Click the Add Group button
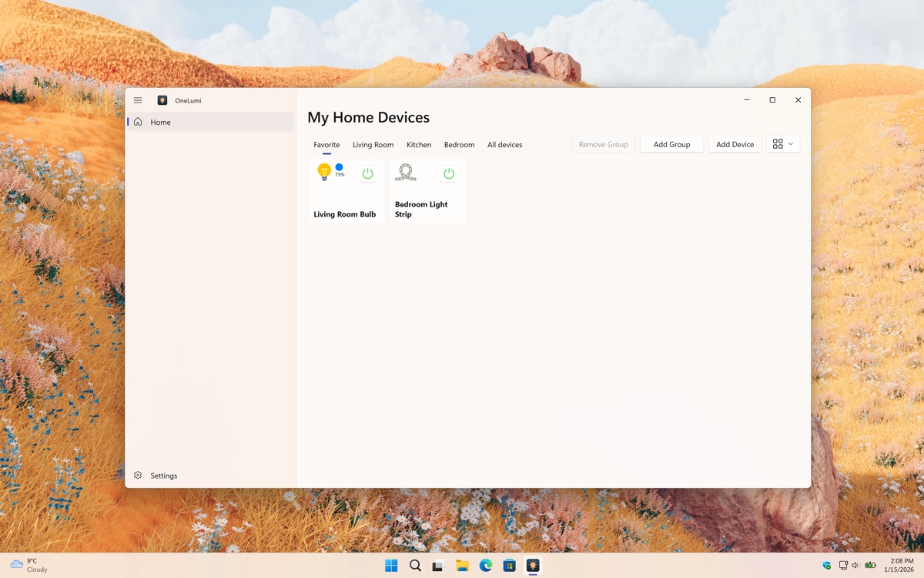924x578 pixels. coord(671,144)
